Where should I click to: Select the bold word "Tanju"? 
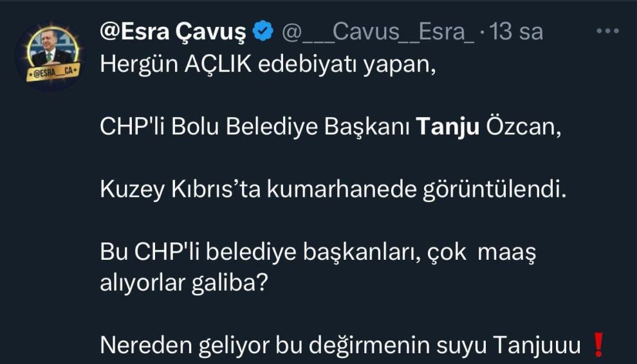pos(448,127)
